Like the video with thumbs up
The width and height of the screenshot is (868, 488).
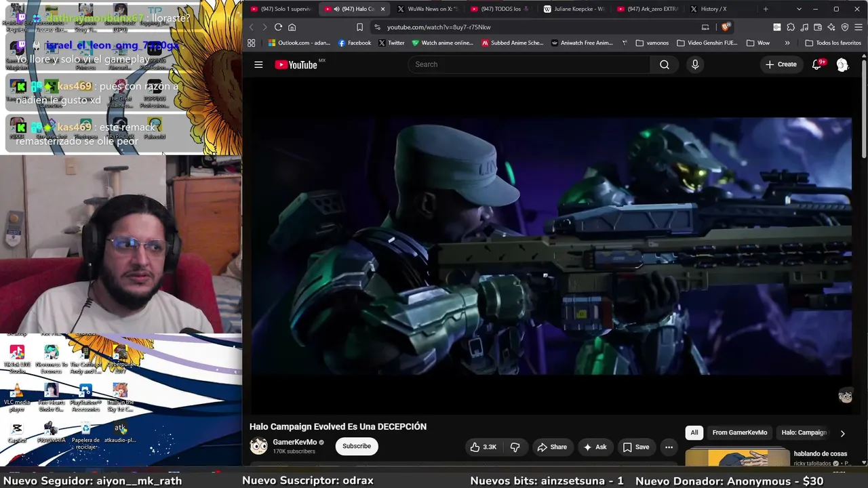[484, 447]
